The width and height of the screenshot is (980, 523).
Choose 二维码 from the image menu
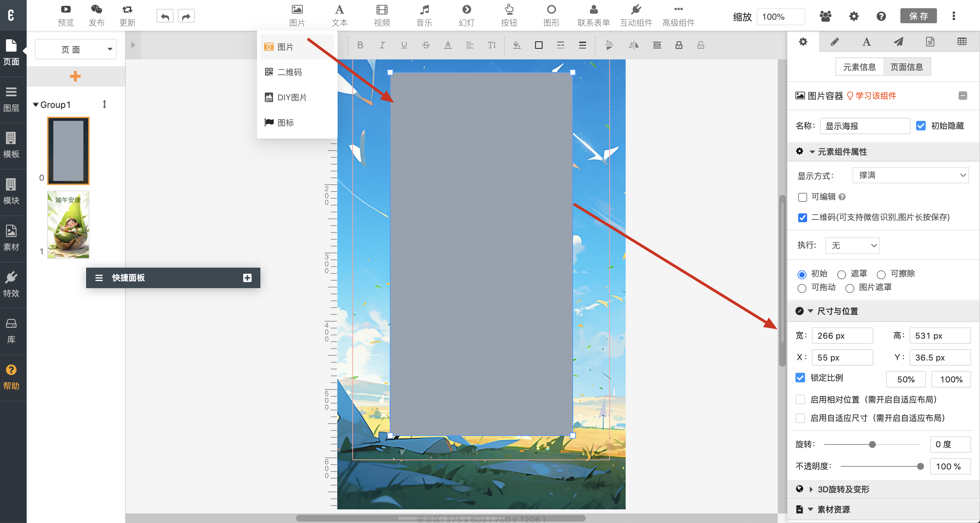click(x=289, y=72)
